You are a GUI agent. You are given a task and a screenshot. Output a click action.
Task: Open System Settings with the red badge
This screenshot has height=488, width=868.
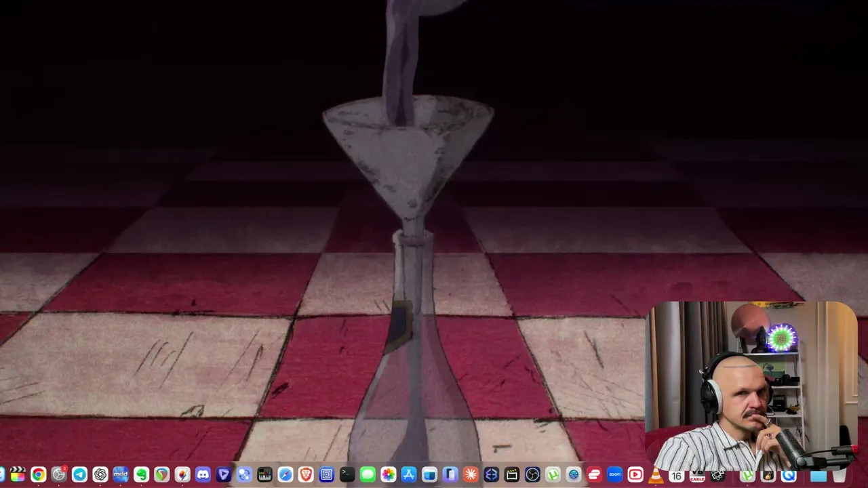pyautogui.click(x=59, y=475)
